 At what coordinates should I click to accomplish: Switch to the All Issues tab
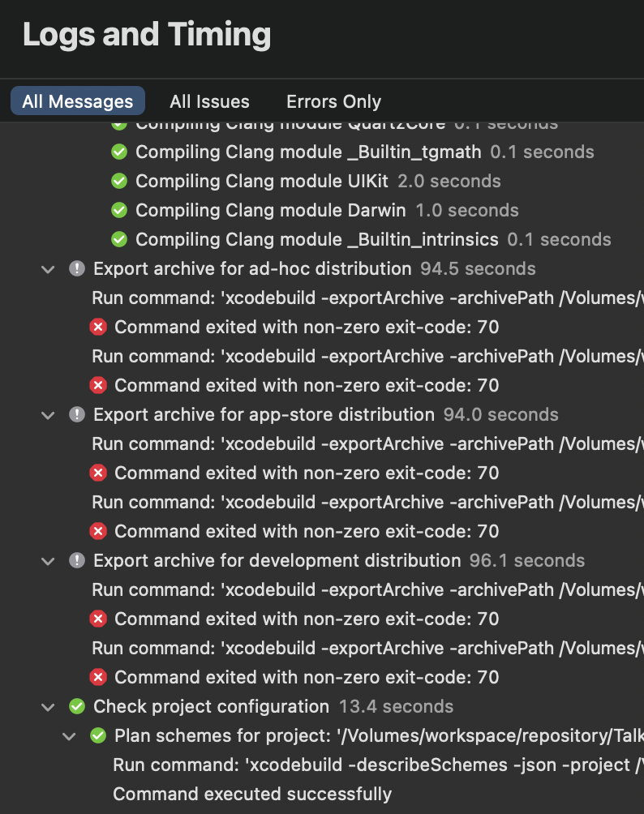pyautogui.click(x=209, y=101)
